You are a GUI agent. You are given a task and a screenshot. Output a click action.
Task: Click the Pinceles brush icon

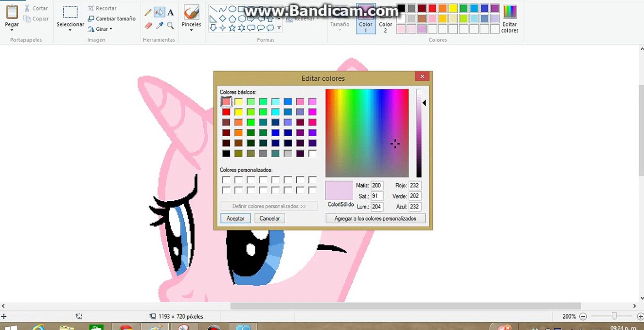(x=191, y=12)
